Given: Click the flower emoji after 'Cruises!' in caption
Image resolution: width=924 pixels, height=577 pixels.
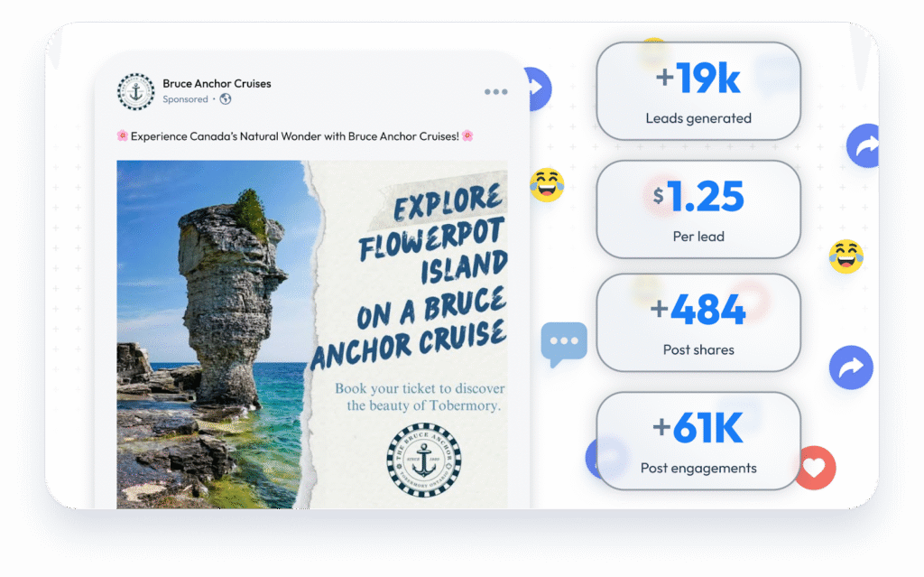Looking at the screenshot, I should pos(467,135).
